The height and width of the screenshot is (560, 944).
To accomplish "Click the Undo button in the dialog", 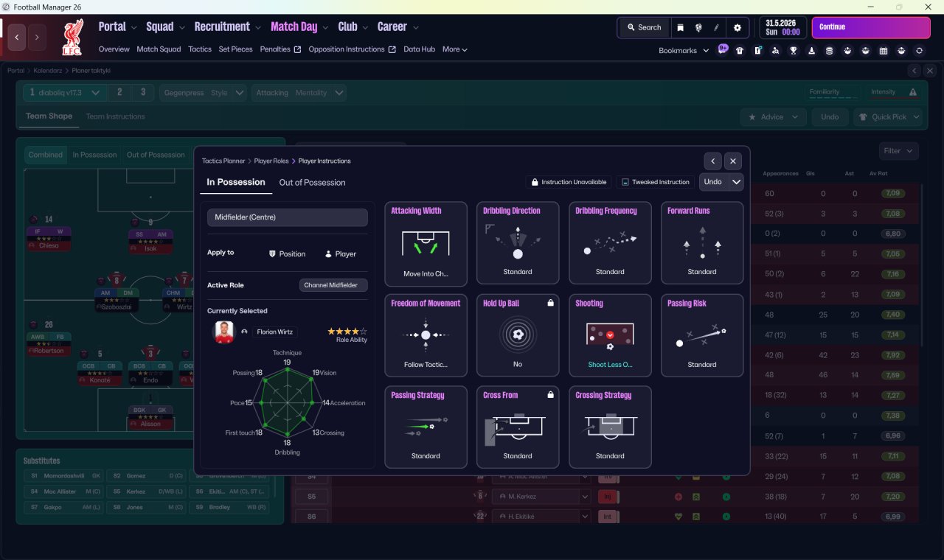I will coord(712,182).
